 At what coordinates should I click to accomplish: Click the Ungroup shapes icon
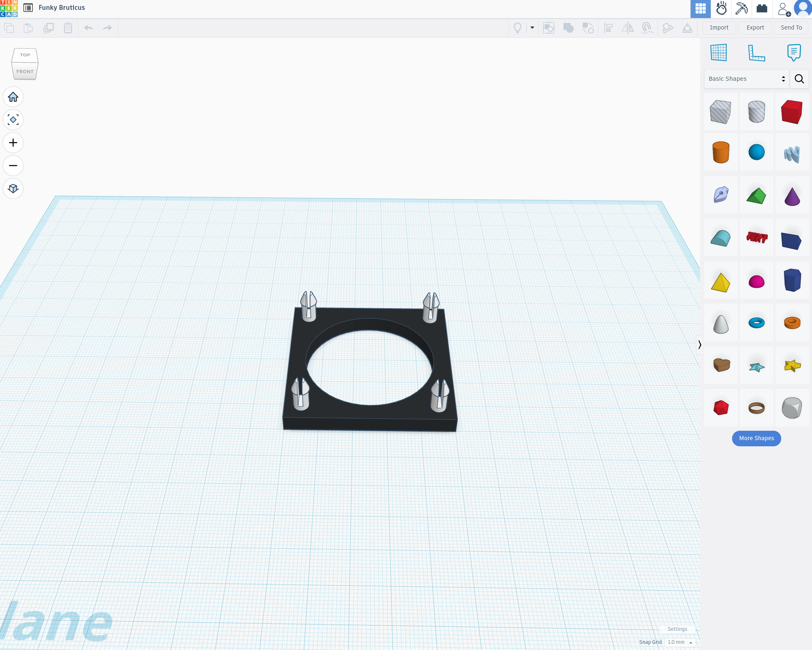(588, 28)
